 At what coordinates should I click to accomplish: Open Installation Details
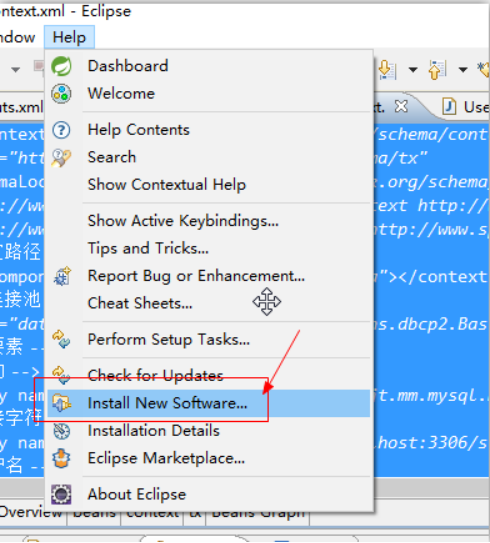click(209, 431)
